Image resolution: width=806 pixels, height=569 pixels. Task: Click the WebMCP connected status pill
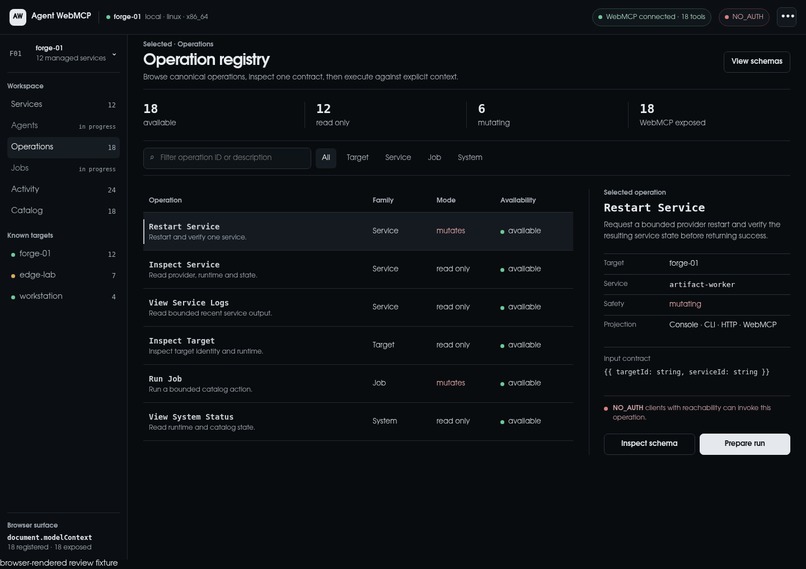pos(651,17)
